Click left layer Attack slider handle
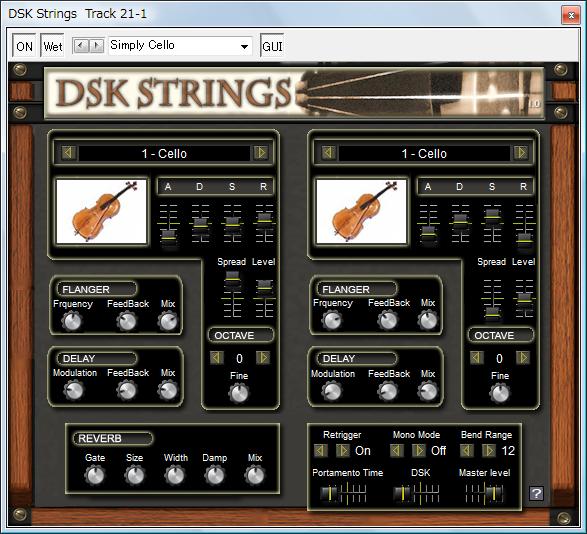The image size is (587, 534). (x=168, y=237)
